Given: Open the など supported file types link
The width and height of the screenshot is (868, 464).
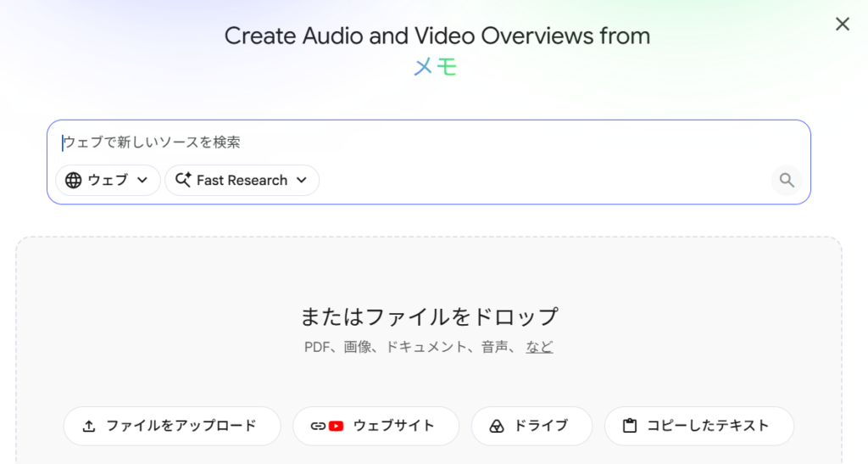Looking at the screenshot, I should [539, 347].
